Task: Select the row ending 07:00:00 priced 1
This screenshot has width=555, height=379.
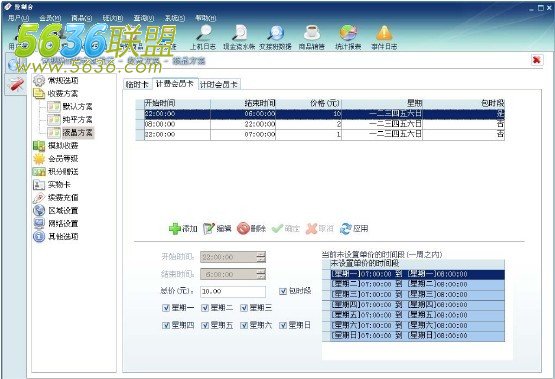Action: (x=320, y=134)
